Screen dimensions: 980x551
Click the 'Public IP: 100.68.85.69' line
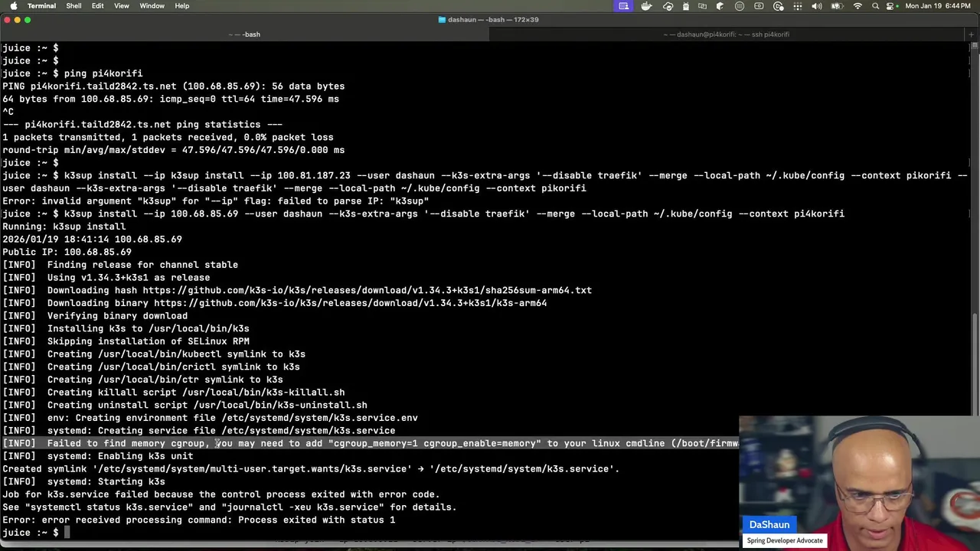pyautogui.click(x=67, y=252)
